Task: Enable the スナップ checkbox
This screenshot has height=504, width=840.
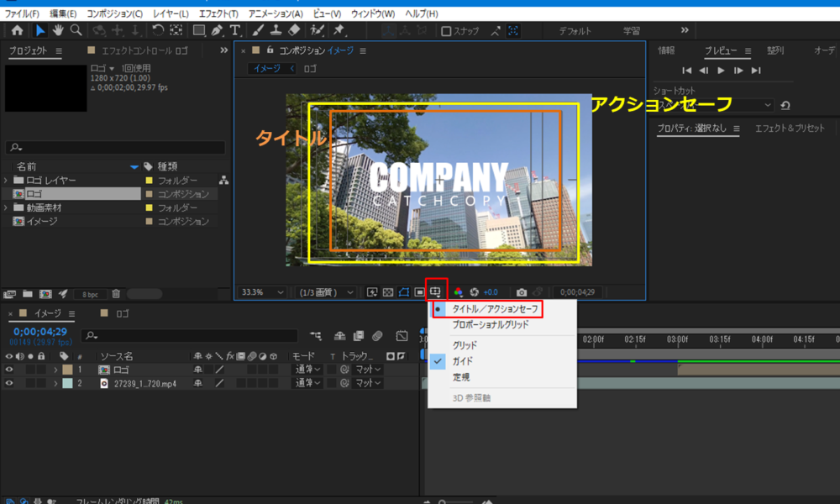Action: (447, 31)
